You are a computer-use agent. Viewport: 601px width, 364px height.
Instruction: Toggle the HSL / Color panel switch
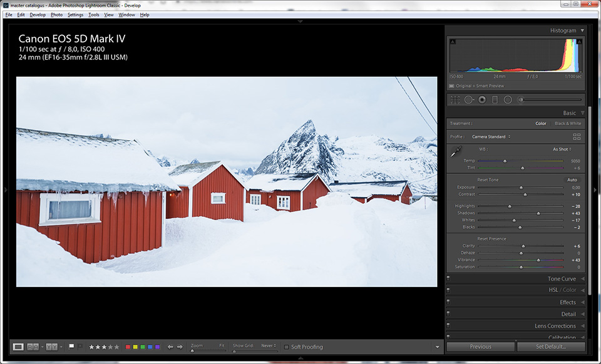448,290
